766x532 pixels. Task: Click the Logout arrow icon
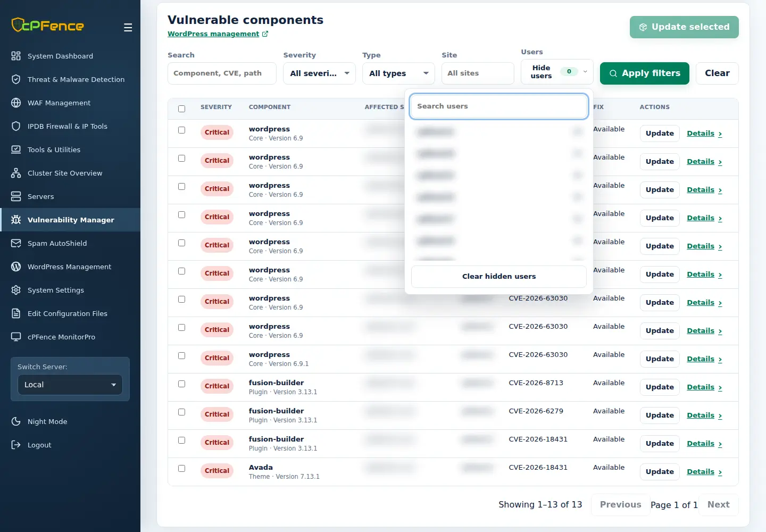16,445
